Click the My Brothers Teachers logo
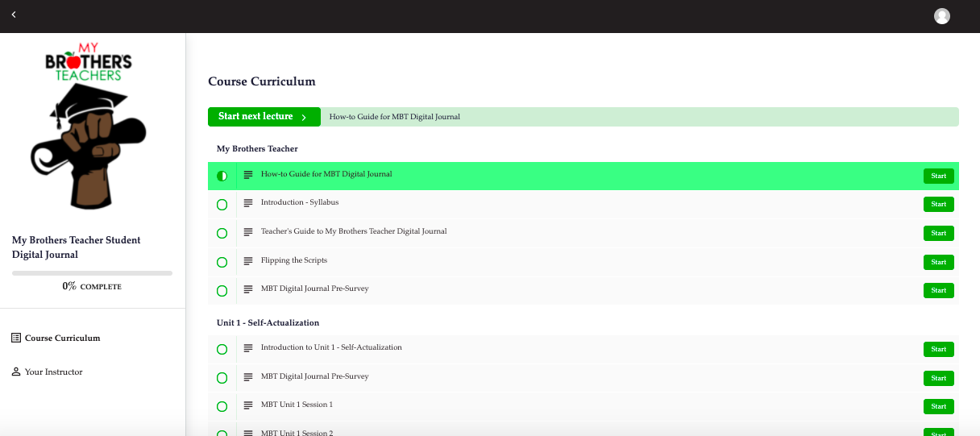The image size is (980, 436). pyautogui.click(x=88, y=127)
